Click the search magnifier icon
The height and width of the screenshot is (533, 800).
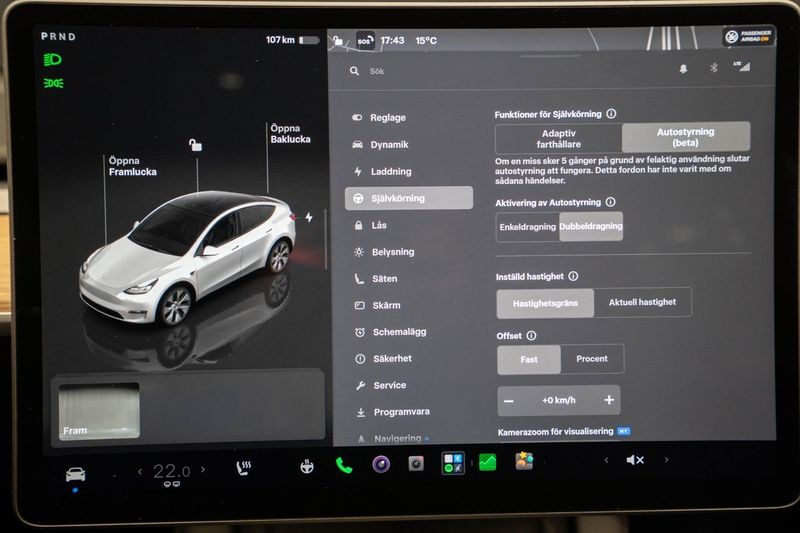click(x=354, y=71)
